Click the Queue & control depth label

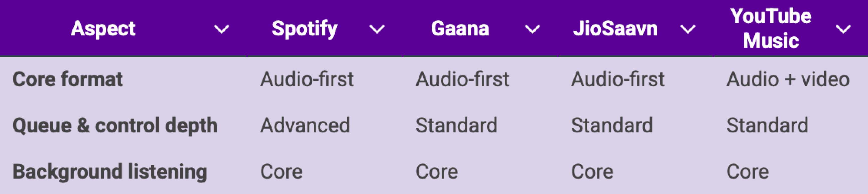coord(115,126)
